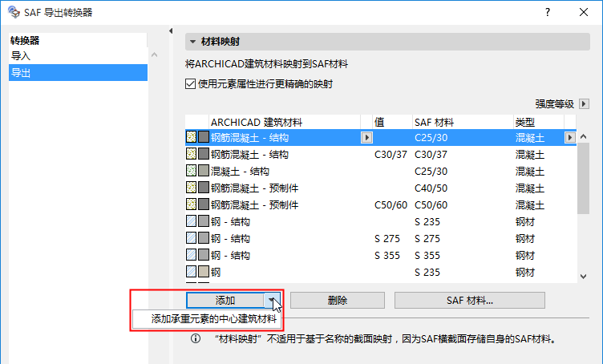Toggle 使用元素属性进行更精确的映射 checkbox
This screenshot has width=603, height=364.
pos(190,84)
